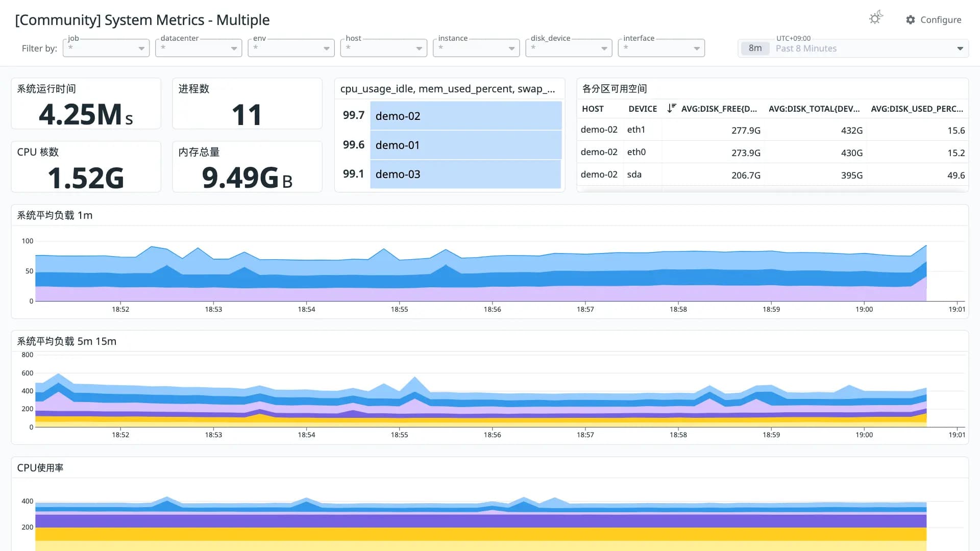980x551 pixels.
Task: Toggle the dark/light theme sun-moon icon
Action: [876, 18]
